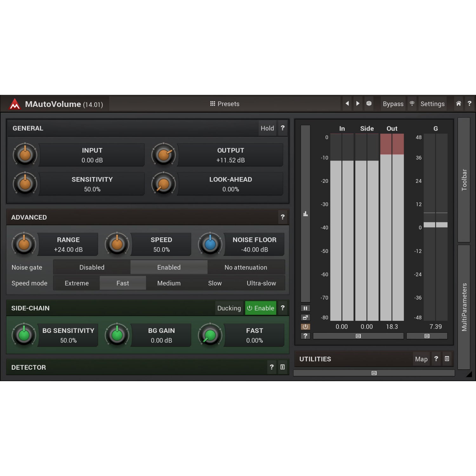Click the SPEED knob
This screenshot has width=476, height=476.
pyautogui.click(x=117, y=244)
